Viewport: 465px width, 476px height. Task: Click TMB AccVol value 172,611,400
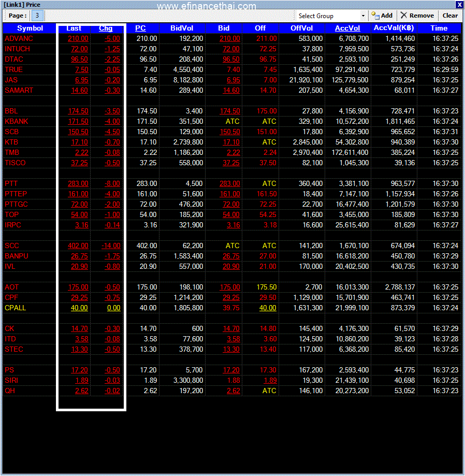[x=350, y=152]
